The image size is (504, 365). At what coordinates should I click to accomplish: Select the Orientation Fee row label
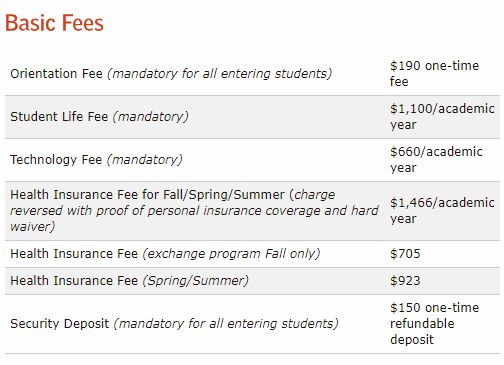click(x=56, y=74)
